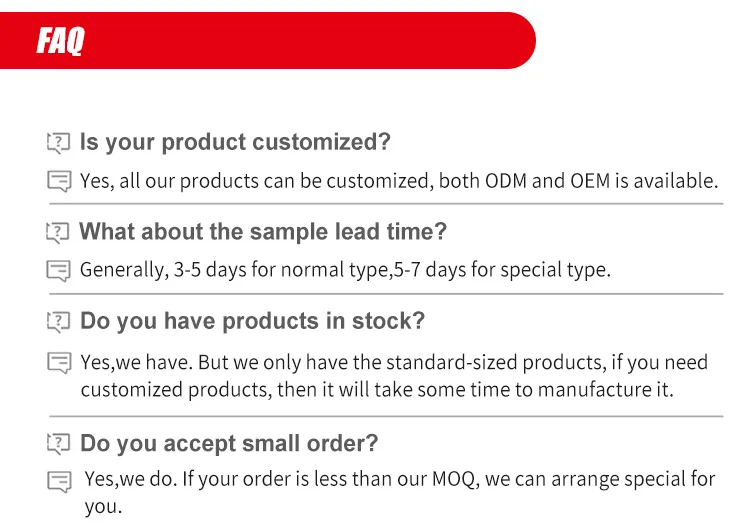Click the '3-5 days for normal type' answer
Viewport: 750px width, 530px height.
(345, 270)
